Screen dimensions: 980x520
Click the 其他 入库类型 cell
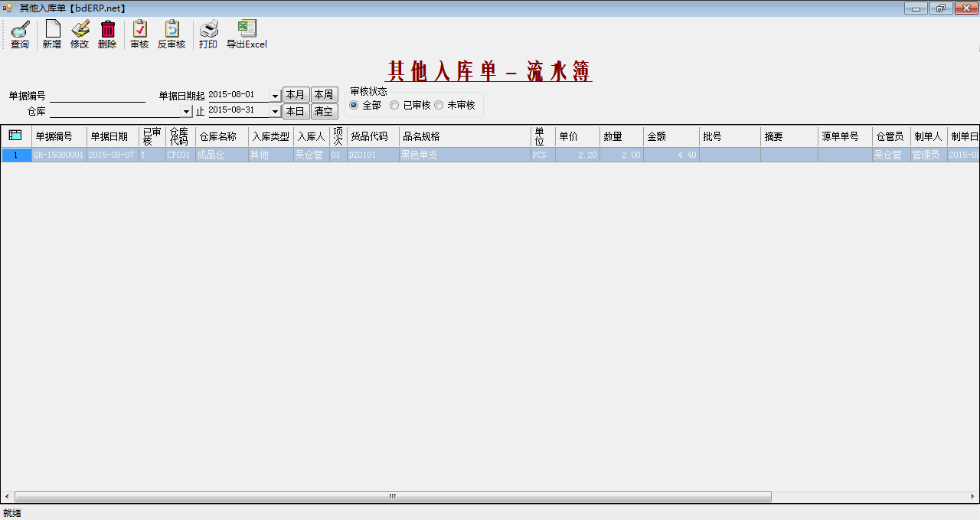click(x=271, y=155)
